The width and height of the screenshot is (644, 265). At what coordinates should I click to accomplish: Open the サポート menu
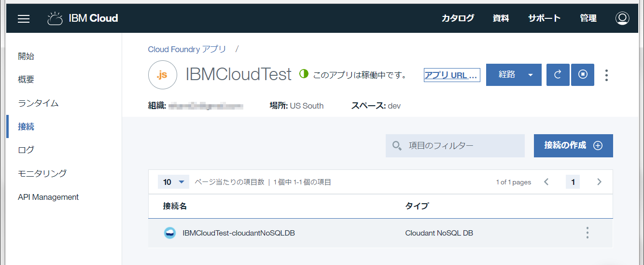tap(544, 18)
